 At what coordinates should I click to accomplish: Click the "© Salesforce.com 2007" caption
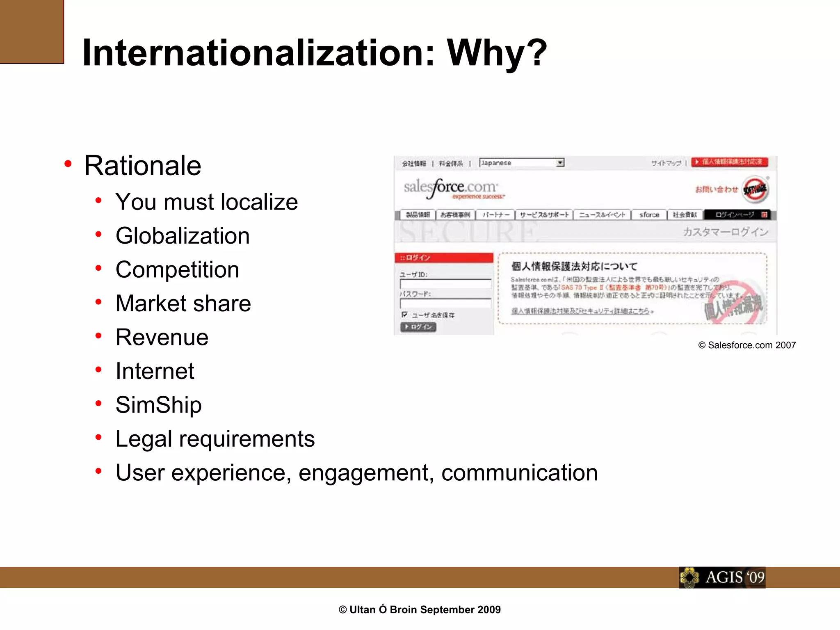click(x=747, y=345)
